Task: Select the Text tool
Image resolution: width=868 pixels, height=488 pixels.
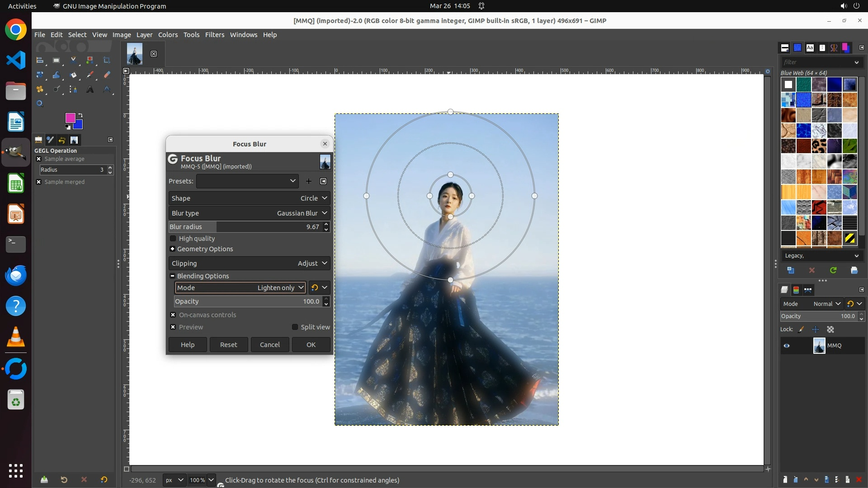Action: (x=90, y=89)
